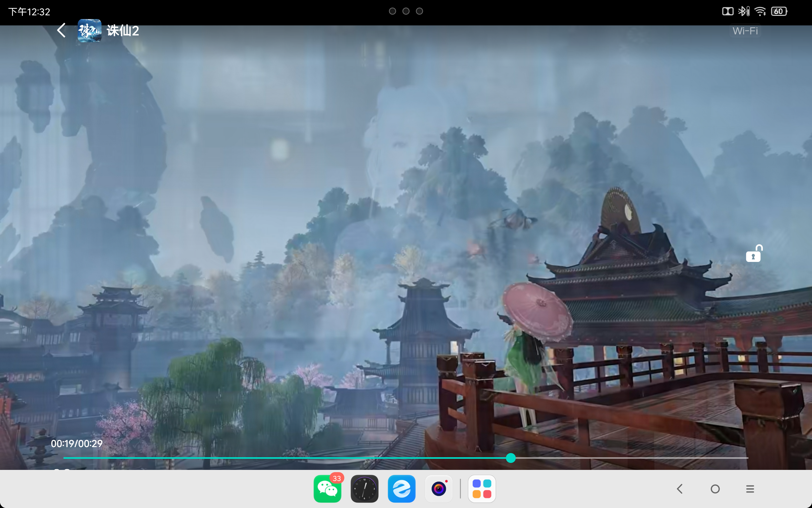Tap the battery indicator in status bar
Screen dimensions: 812x508
click(x=779, y=11)
